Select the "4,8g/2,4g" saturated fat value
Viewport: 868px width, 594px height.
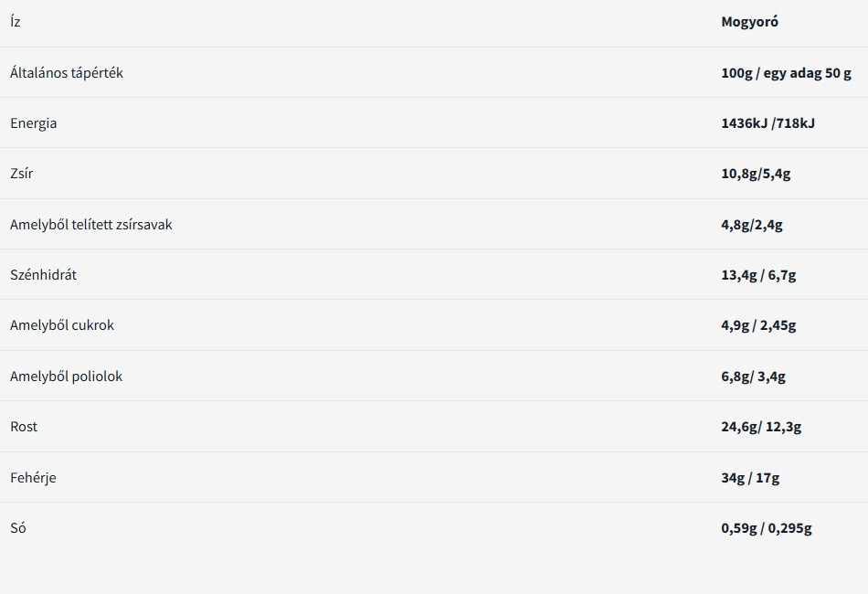coord(752,225)
